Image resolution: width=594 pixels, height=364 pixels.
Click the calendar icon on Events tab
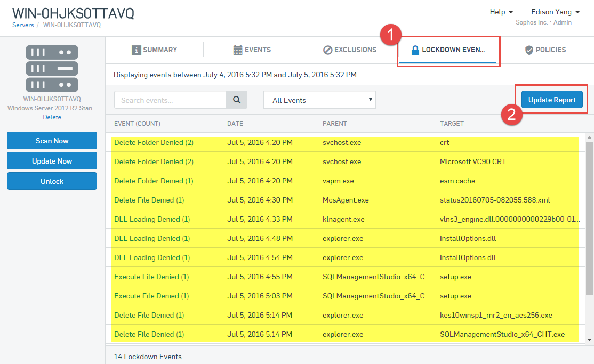click(238, 50)
